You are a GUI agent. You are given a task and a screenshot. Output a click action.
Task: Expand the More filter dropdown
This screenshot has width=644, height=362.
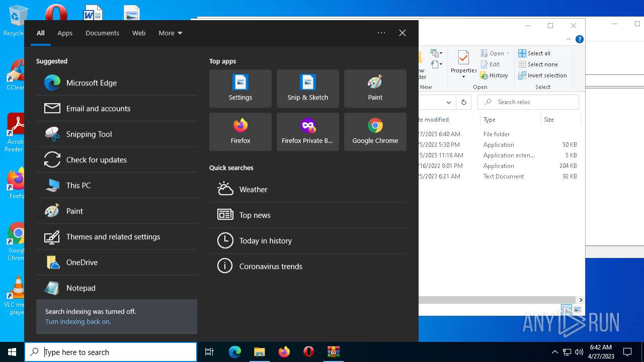tap(171, 33)
